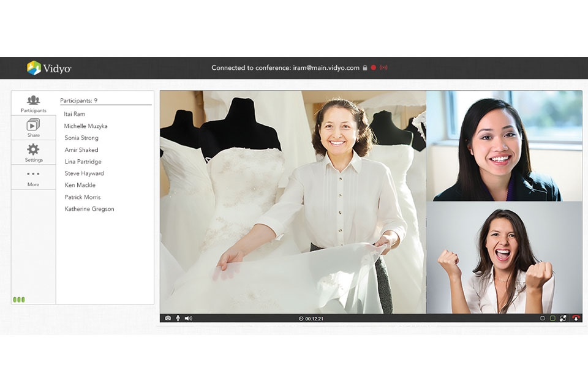Toggle the camera in video toolbar
Image resolution: width=588 pixels, height=392 pixels.
pyautogui.click(x=168, y=318)
